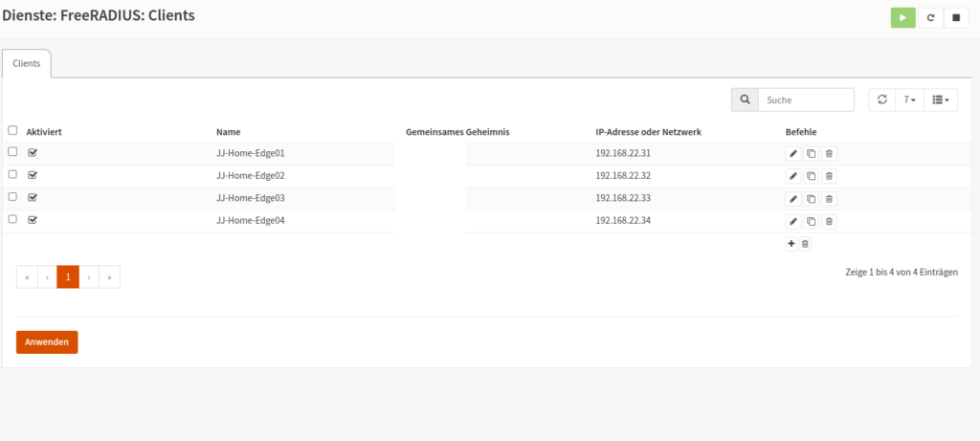Open the column selection dropdown

pyautogui.click(x=940, y=99)
